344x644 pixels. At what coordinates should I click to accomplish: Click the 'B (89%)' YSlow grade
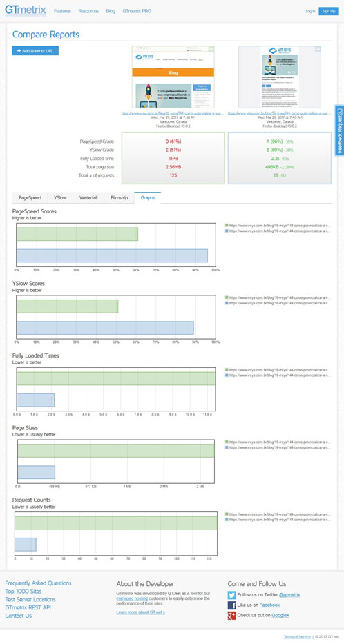[x=274, y=150]
